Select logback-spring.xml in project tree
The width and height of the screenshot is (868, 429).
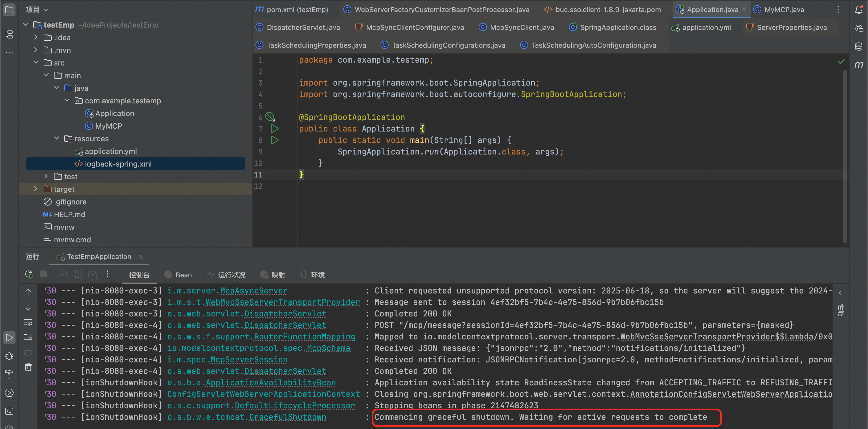[135, 164]
